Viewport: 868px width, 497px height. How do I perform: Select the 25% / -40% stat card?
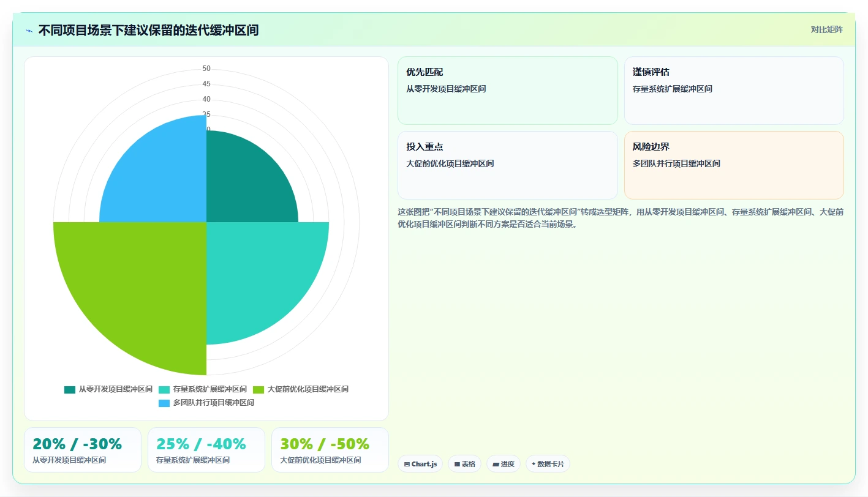(x=206, y=450)
